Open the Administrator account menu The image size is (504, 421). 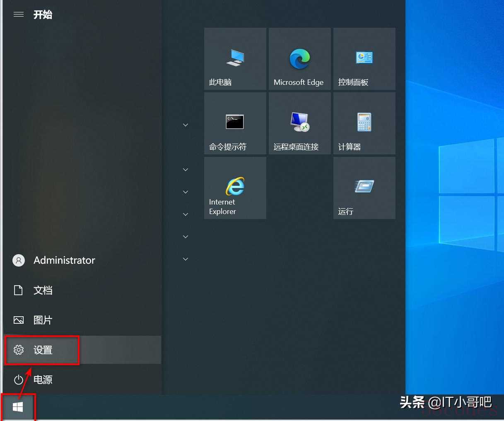coord(54,260)
